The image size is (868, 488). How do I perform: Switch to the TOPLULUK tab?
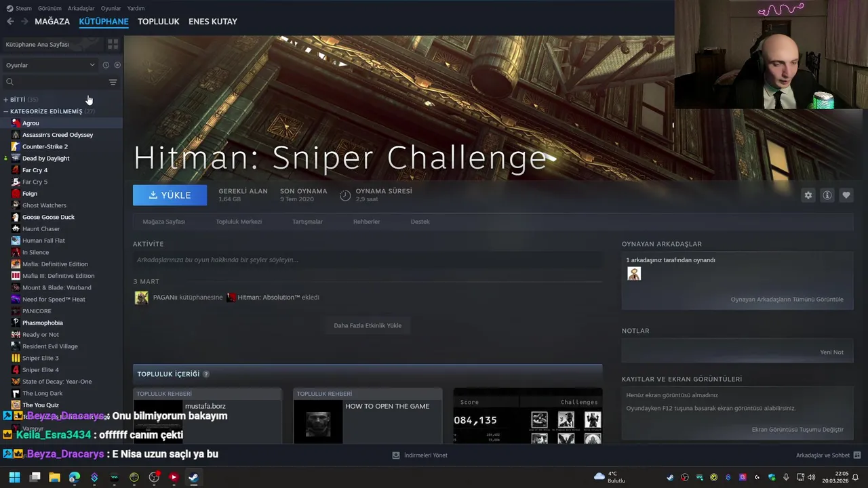click(x=159, y=22)
